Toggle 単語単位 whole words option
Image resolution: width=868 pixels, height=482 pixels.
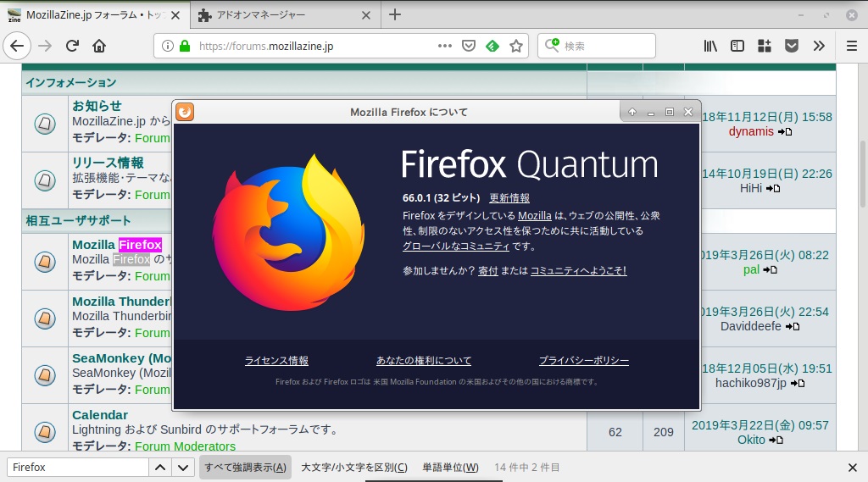pos(451,468)
